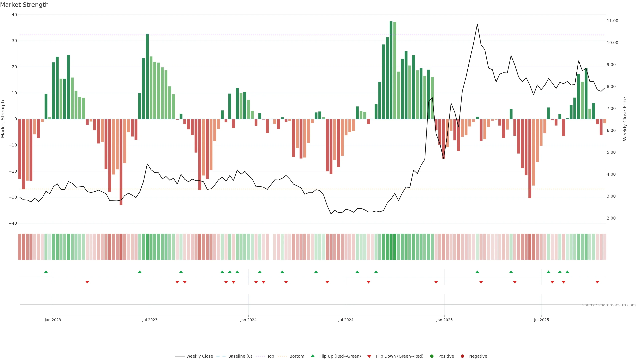Click the Weekly Close Price right axis title

tap(625, 119)
